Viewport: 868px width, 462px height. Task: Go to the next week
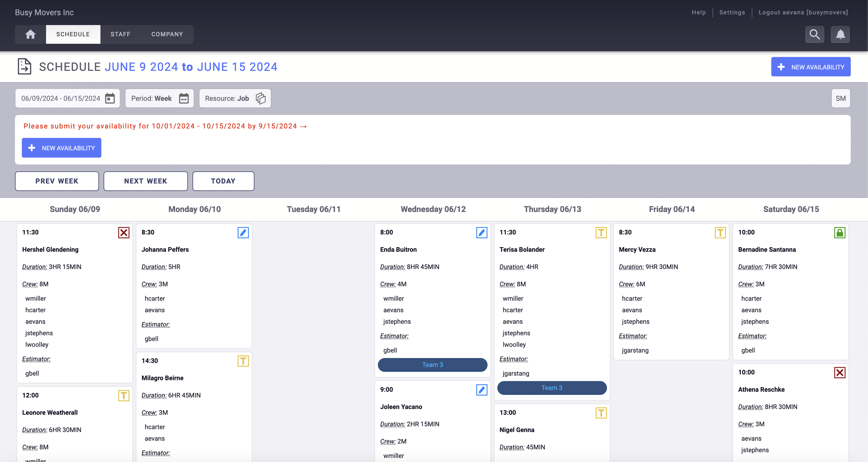click(x=146, y=181)
